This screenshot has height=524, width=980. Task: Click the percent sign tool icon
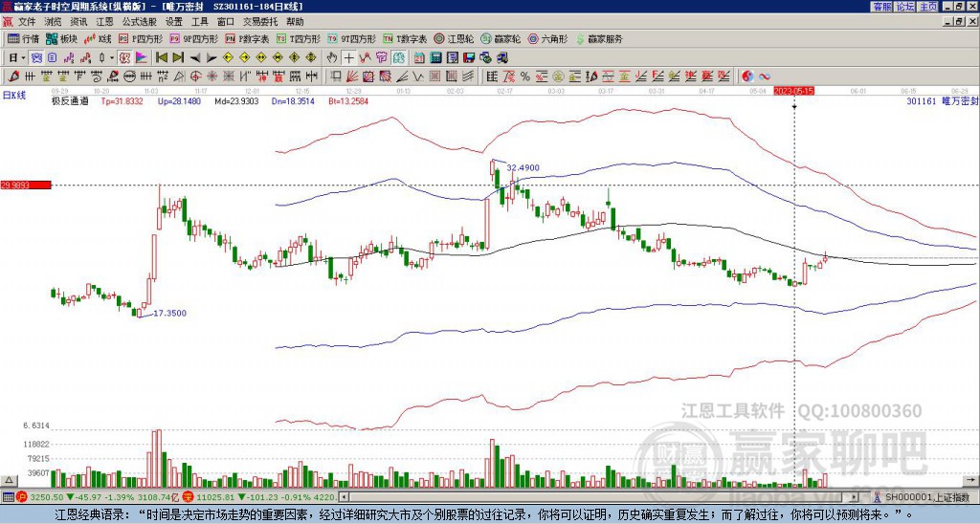525,76
